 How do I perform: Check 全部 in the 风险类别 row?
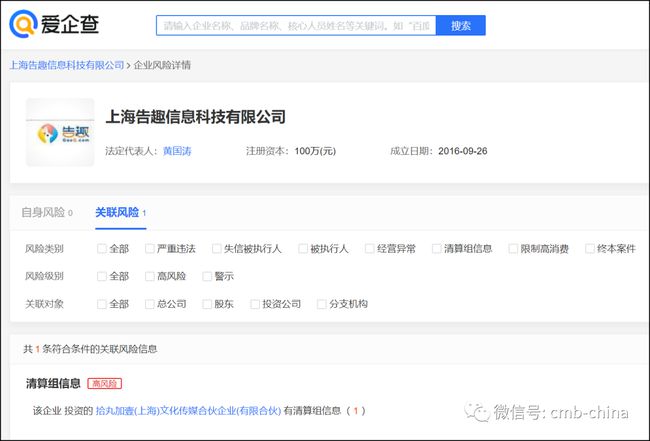coord(102,249)
